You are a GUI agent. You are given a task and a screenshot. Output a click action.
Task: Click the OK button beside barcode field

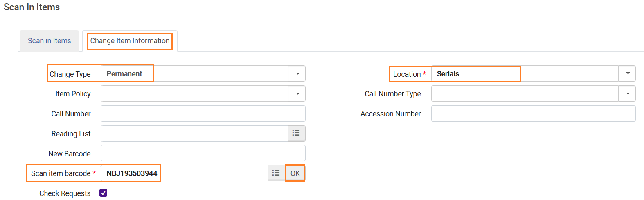coord(295,173)
